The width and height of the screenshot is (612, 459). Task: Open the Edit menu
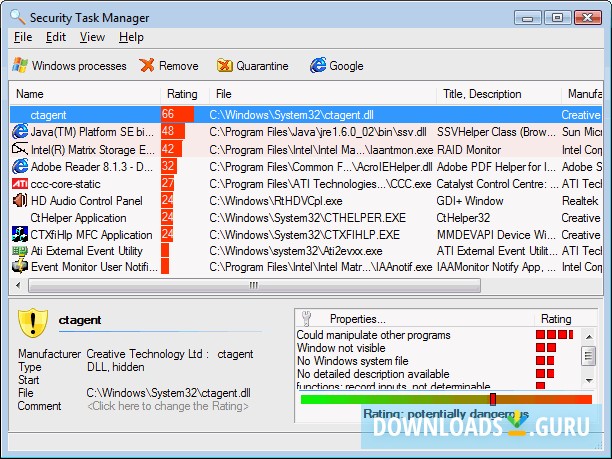(x=56, y=37)
